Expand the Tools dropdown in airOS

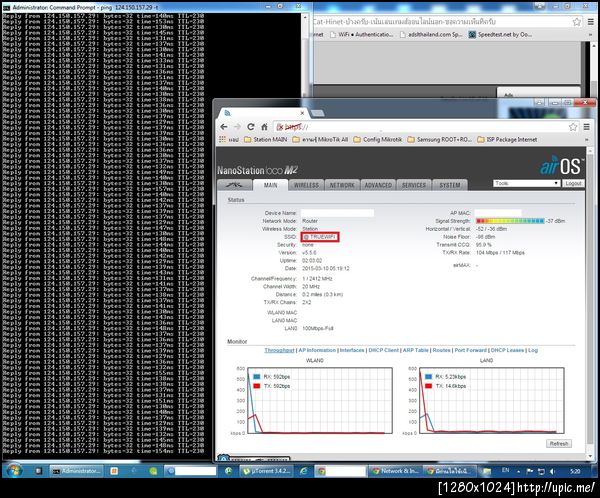527,183
